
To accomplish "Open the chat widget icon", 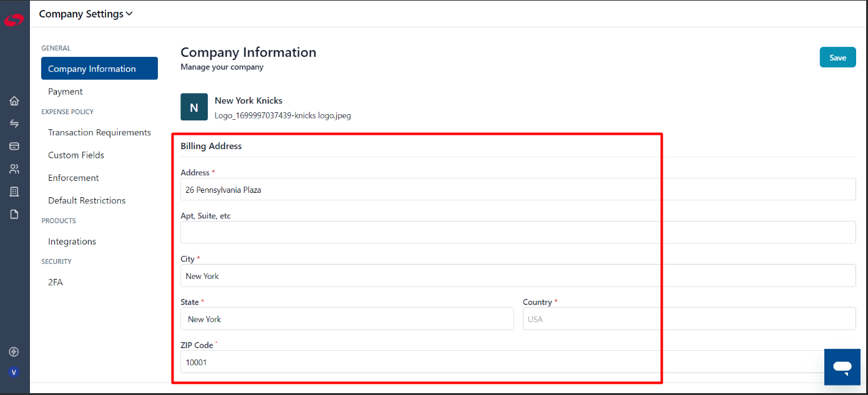I will 842,367.
